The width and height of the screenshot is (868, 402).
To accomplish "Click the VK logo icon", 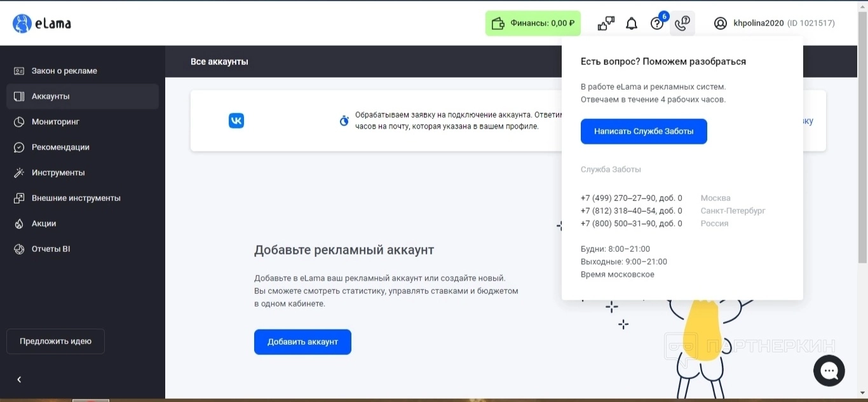I will point(236,121).
